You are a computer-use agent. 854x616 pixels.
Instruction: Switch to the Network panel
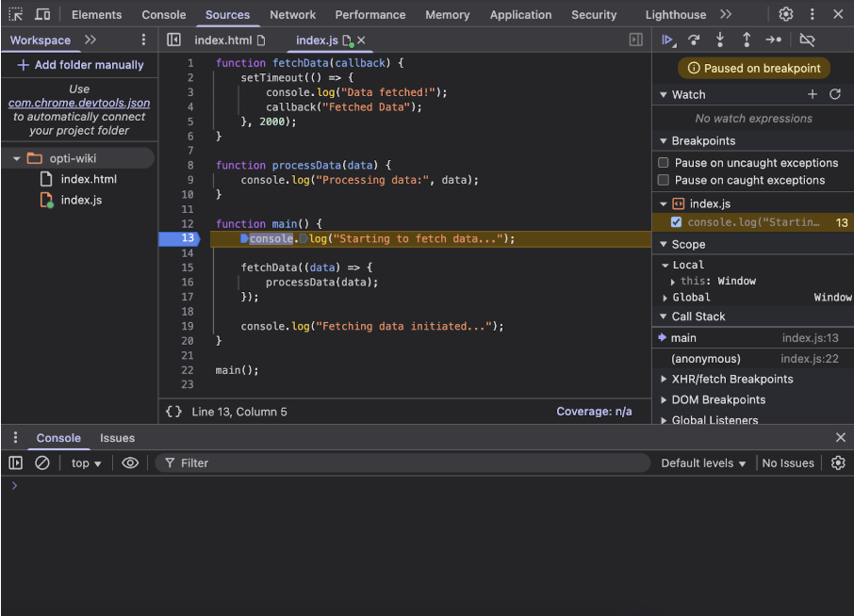pos(292,14)
